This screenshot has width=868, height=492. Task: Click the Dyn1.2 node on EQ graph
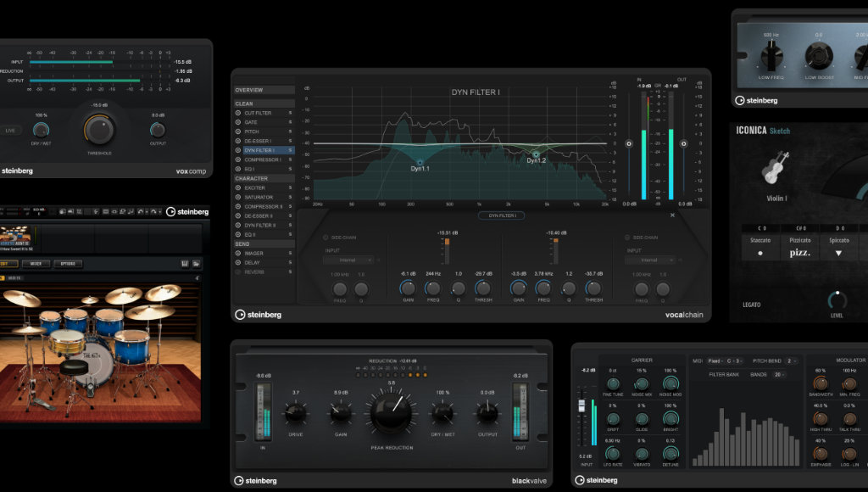coord(536,154)
